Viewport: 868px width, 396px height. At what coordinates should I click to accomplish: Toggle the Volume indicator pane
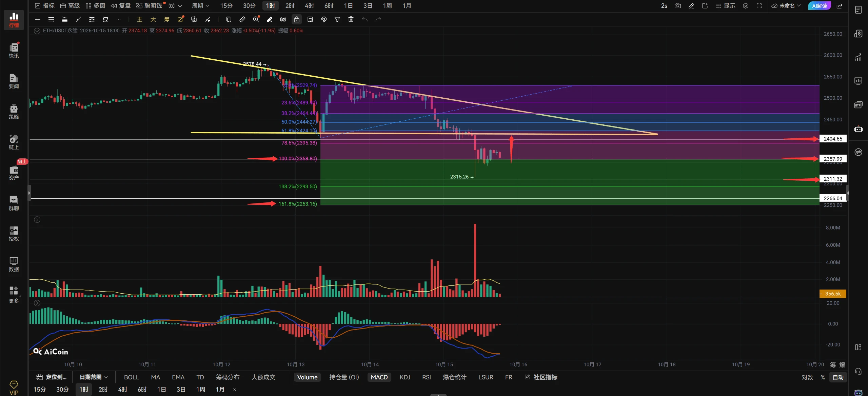click(307, 377)
